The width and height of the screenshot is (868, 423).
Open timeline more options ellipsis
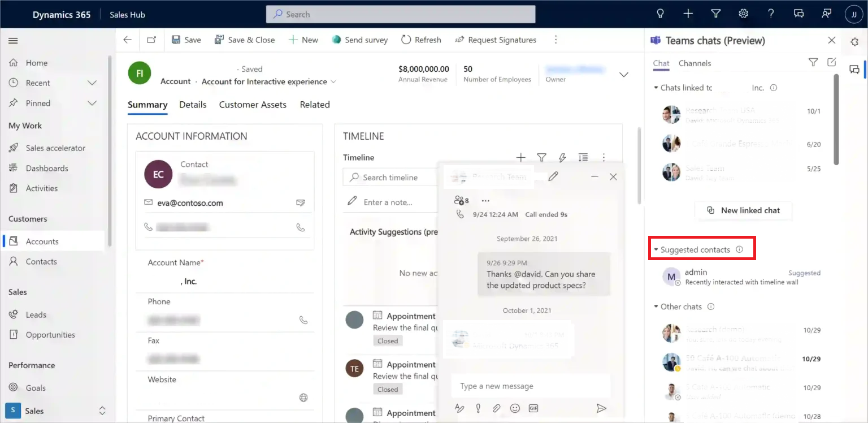click(x=604, y=157)
